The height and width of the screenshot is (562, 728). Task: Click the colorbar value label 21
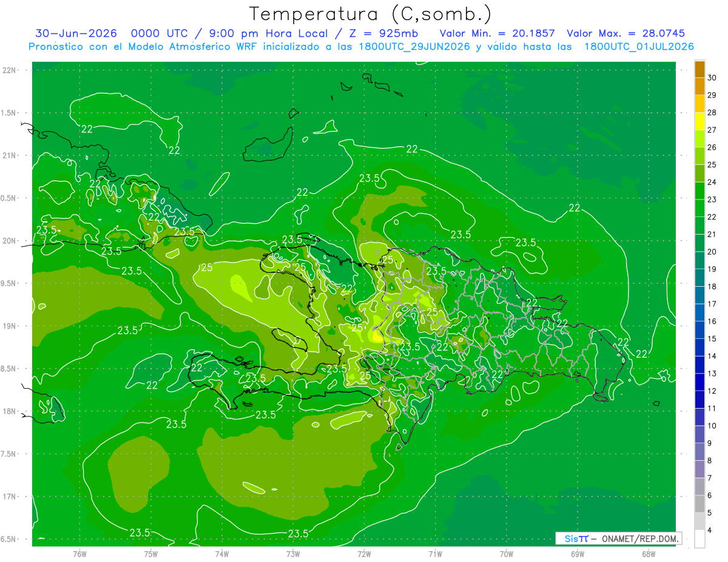pyautogui.click(x=712, y=235)
